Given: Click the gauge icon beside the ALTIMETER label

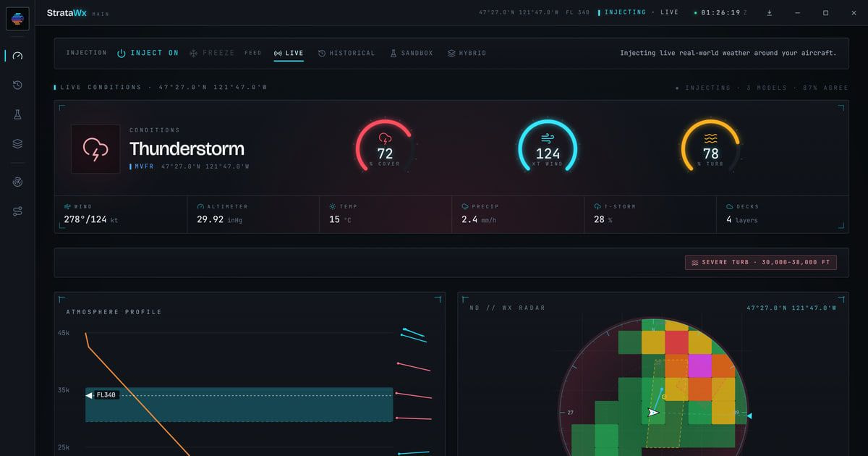Looking at the screenshot, I should click(200, 206).
